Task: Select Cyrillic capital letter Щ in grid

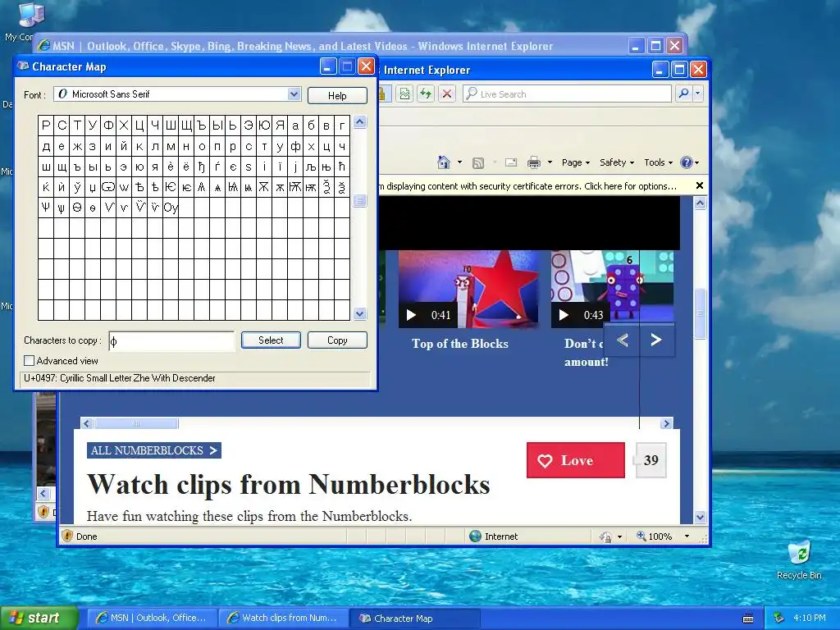Action: [186, 126]
